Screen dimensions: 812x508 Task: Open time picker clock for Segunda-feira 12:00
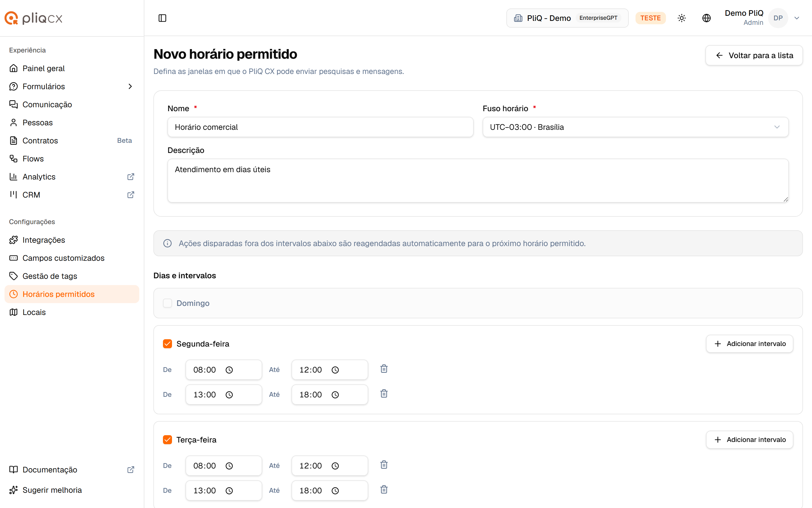(335, 370)
